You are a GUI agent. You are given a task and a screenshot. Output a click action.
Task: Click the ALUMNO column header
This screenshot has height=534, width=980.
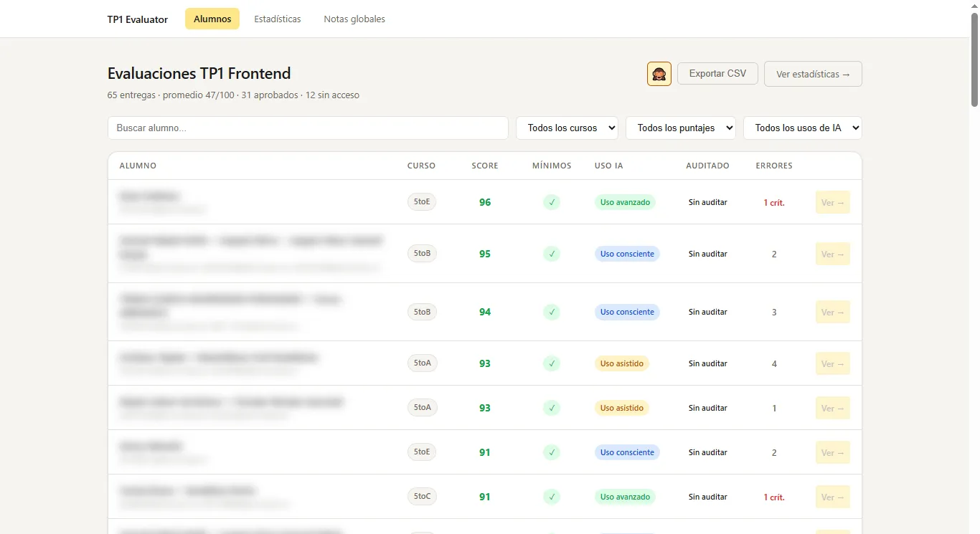coord(138,166)
